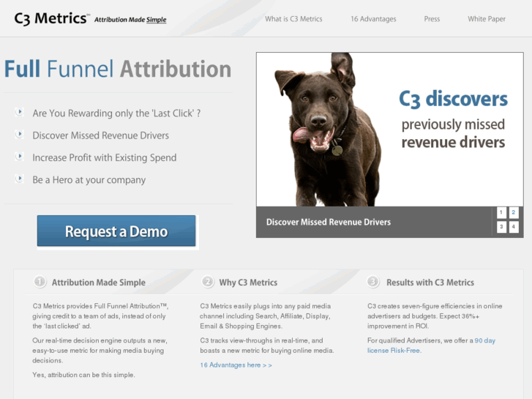This screenshot has height=399, width=532.
Task: Show slide 2 in the slideshow
Action: pos(514,212)
